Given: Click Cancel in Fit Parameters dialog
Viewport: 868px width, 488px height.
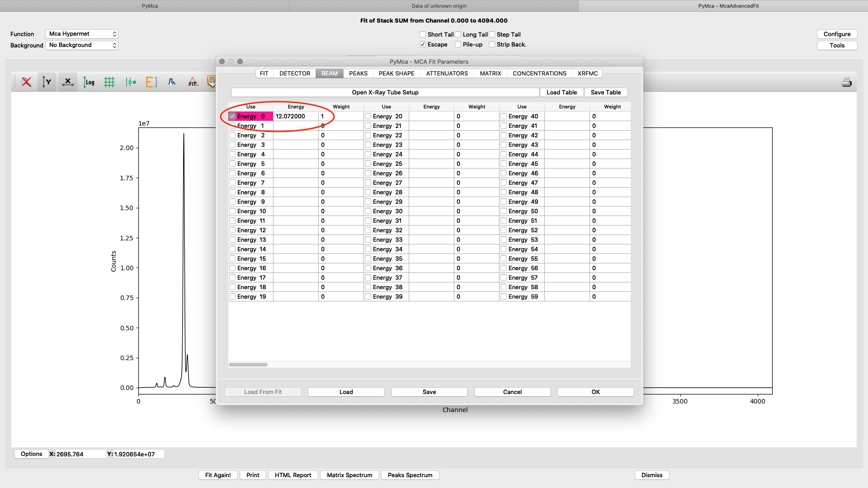Looking at the screenshot, I should (513, 392).
